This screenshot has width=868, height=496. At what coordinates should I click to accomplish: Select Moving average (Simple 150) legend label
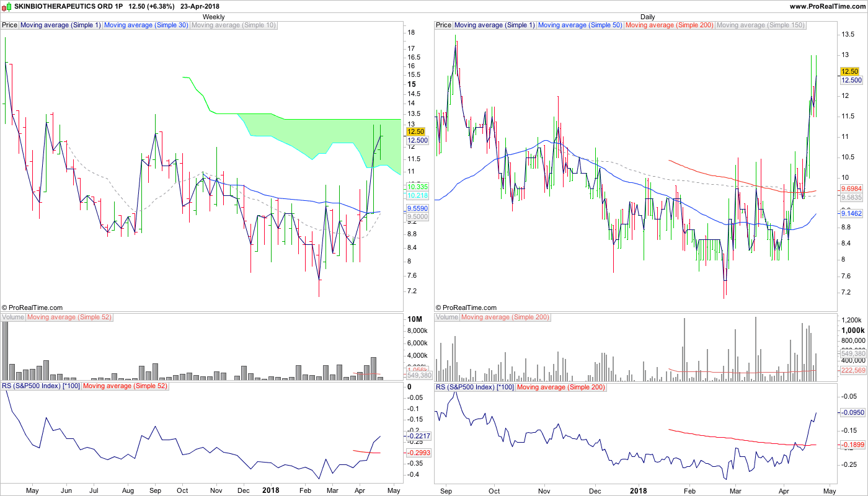click(x=761, y=25)
